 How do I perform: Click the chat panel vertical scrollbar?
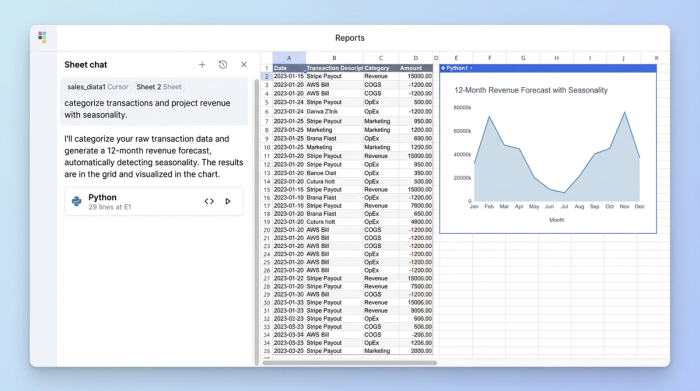[x=257, y=222]
